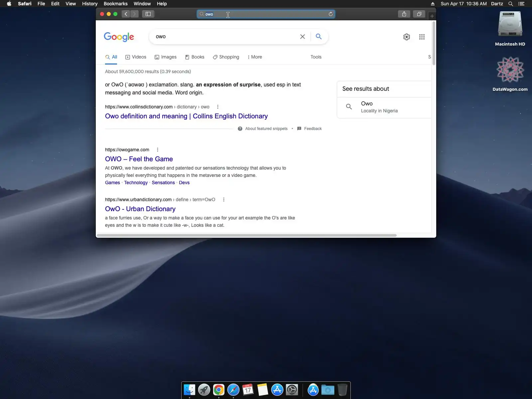Open Google quick settings gear

[x=407, y=37]
